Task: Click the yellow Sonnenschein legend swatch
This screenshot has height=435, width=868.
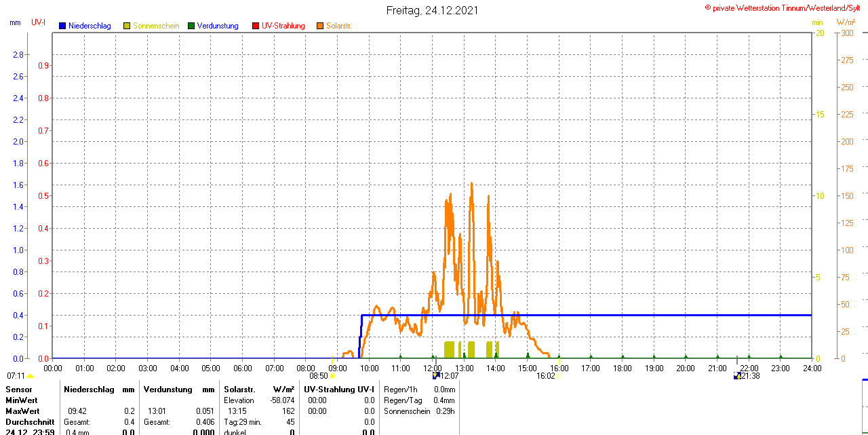Action: click(127, 26)
